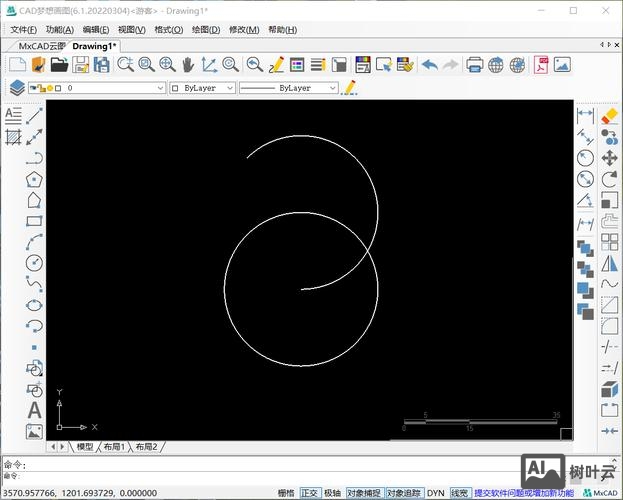Image resolution: width=623 pixels, height=500 pixels.
Task: Open the layer manager icon
Action: [17, 88]
